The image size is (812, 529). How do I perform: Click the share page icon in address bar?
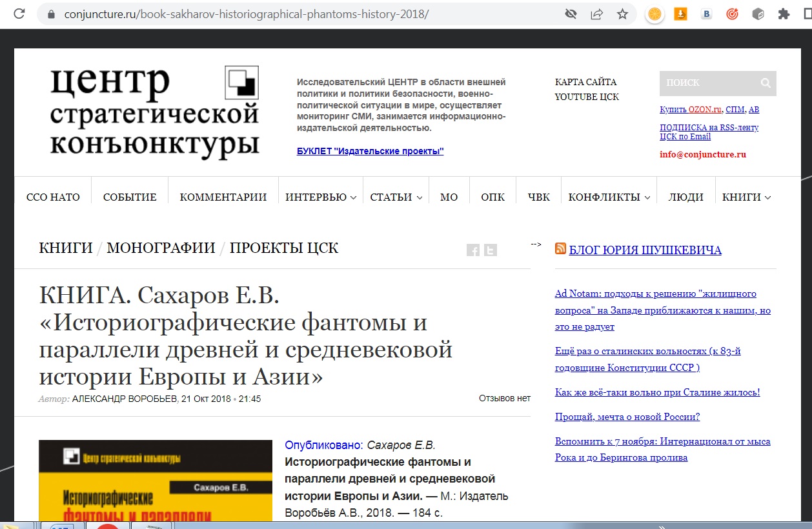tap(597, 14)
